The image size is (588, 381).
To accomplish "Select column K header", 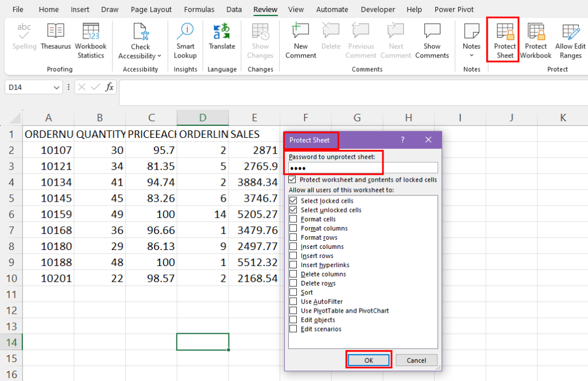I will (563, 118).
